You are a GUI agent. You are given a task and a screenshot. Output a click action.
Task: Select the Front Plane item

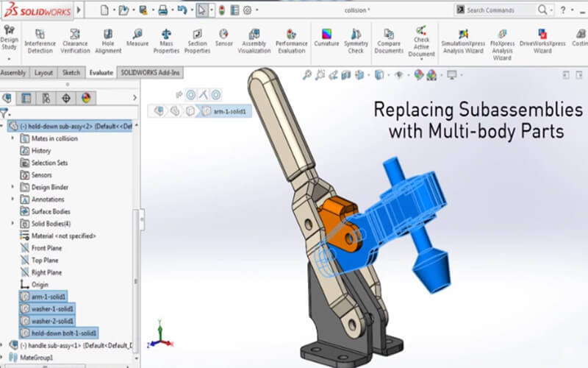click(x=41, y=248)
